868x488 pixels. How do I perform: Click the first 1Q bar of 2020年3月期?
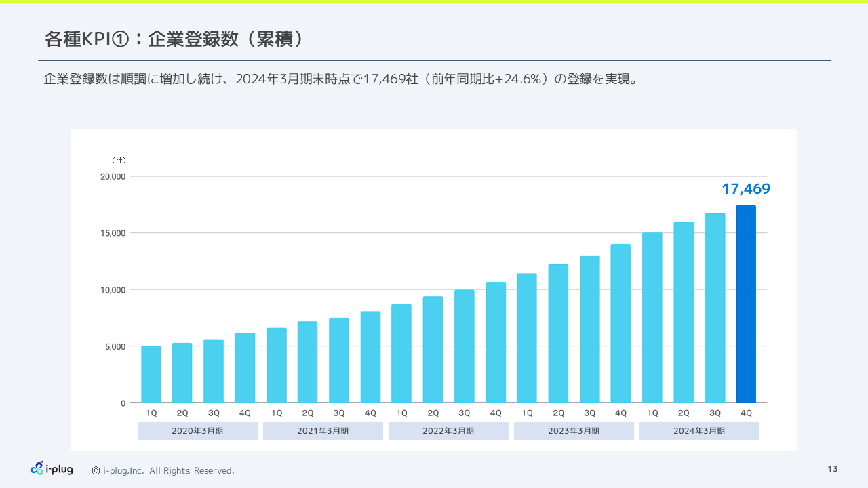tap(151, 374)
